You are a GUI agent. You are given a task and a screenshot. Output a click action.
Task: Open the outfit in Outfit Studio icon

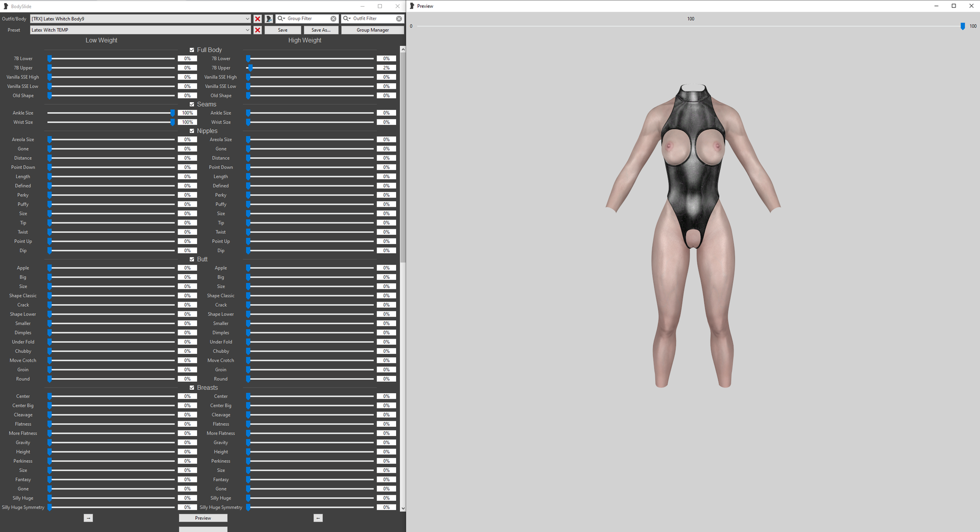pos(269,19)
